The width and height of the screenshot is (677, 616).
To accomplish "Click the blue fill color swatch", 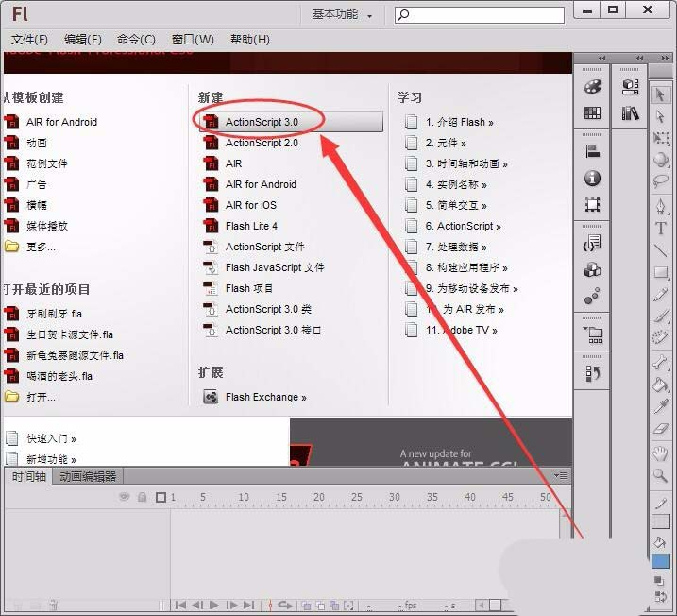I will (x=661, y=561).
